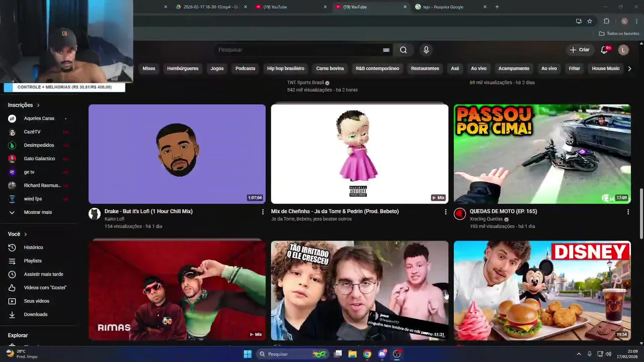
Task: Open Histórico in sidebar
Action: (x=38, y=247)
